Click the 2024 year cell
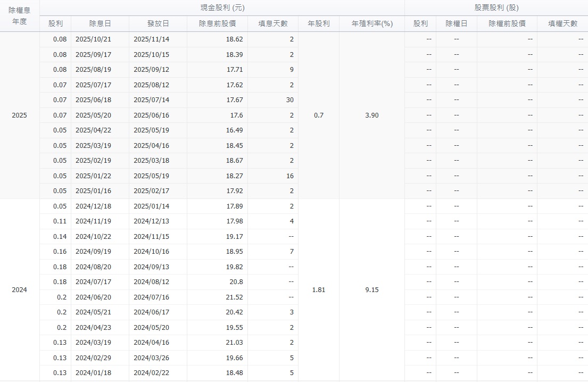The image size is (588, 382). [x=20, y=290]
